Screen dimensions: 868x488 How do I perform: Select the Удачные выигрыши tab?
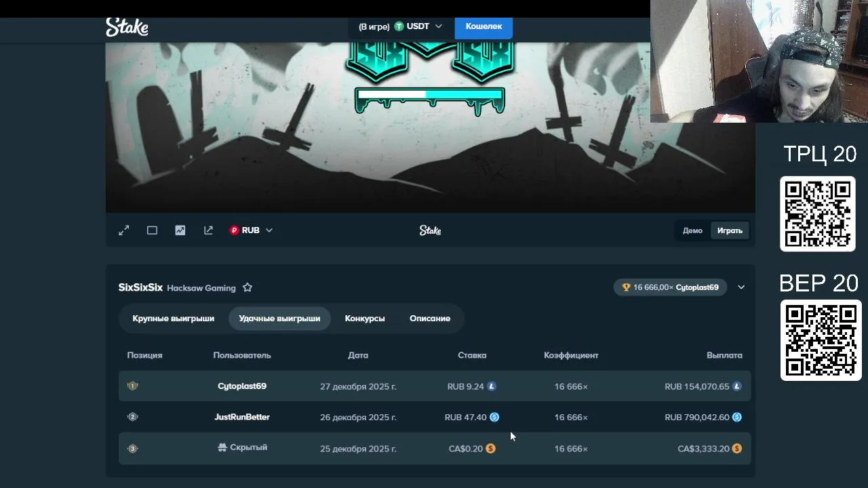(279, 319)
